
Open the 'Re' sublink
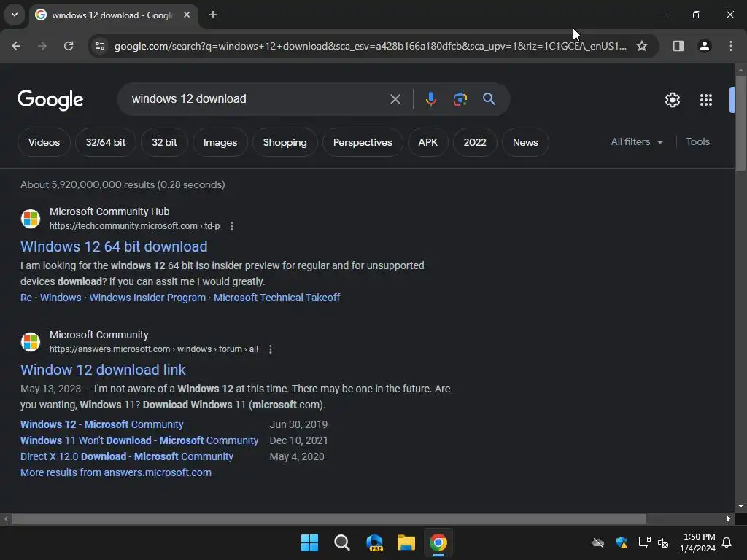(26, 297)
